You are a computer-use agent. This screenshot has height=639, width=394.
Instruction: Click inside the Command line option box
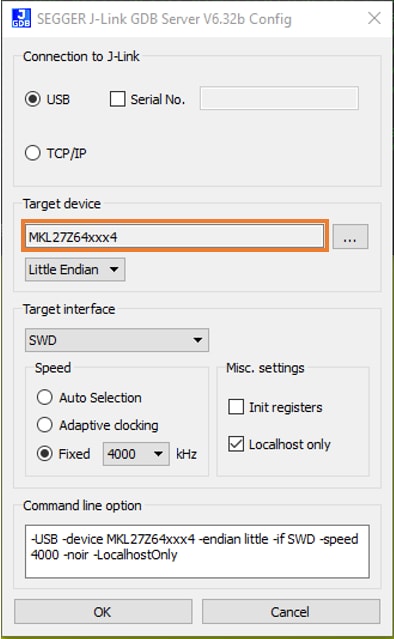(197, 551)
